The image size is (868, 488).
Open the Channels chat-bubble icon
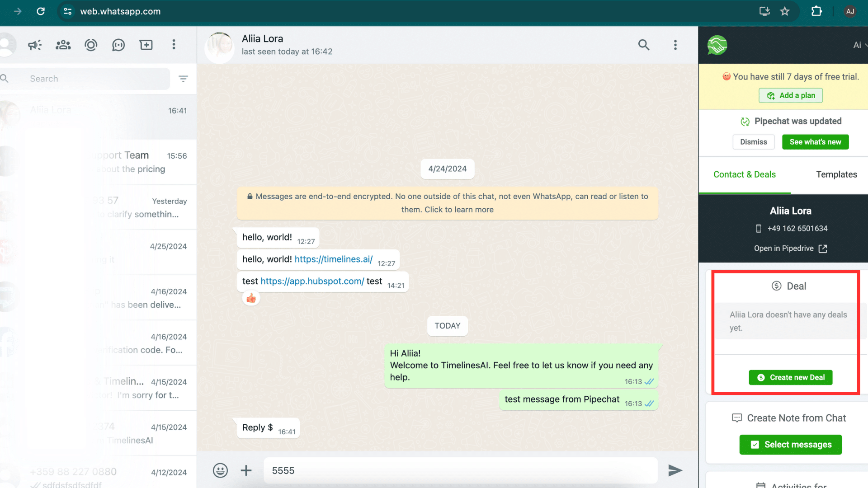click(x=118, y=45)
